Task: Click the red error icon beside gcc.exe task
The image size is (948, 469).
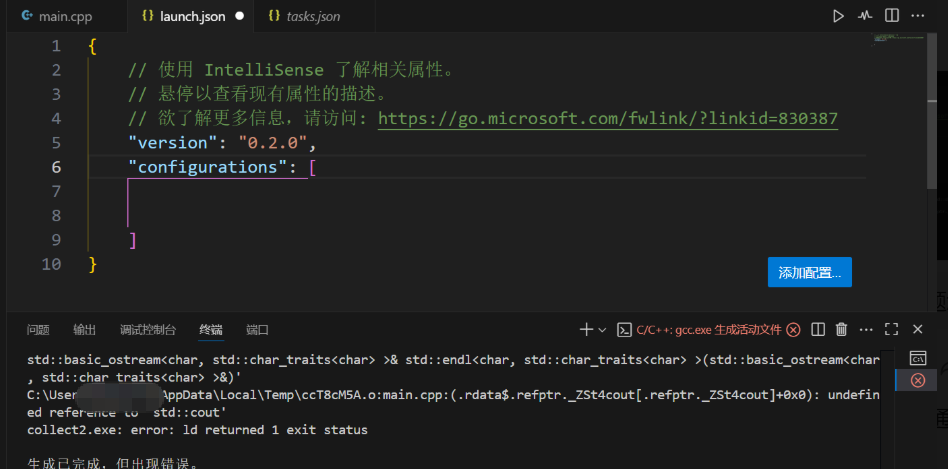Action: pos(793,330)
